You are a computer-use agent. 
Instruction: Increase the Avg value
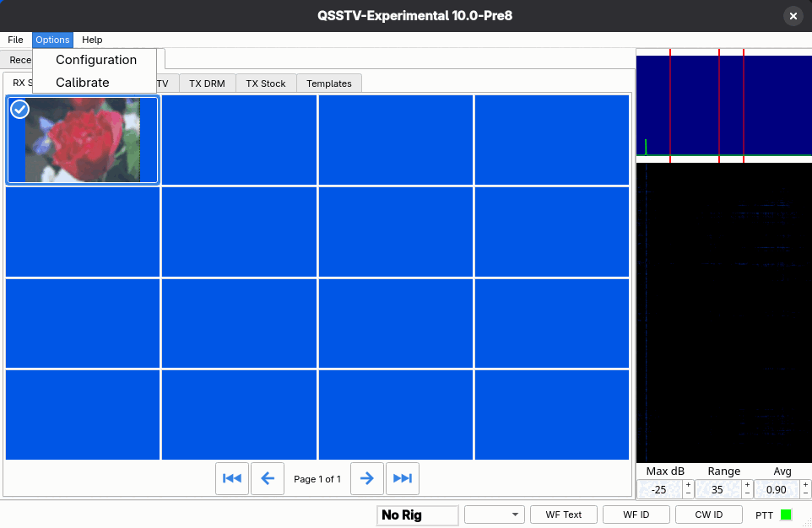coord(806,485)
